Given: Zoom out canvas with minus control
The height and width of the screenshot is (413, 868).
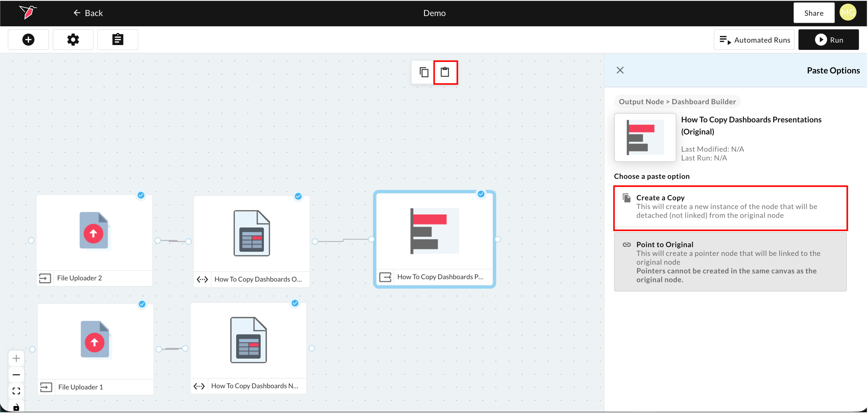Looking at the screenshot, I should pos(16,375).
